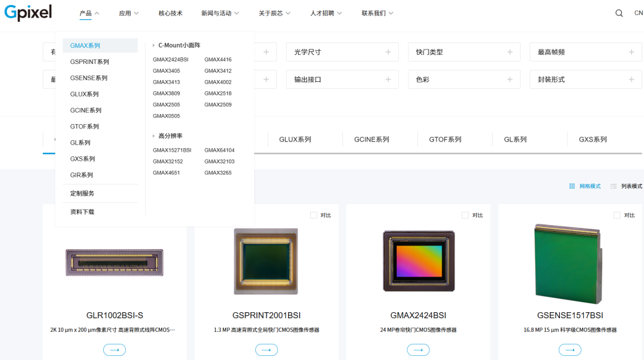Open 资料下载 in the products menu
The width and height of the screenshot is (644, 360).
click(82, 212)
